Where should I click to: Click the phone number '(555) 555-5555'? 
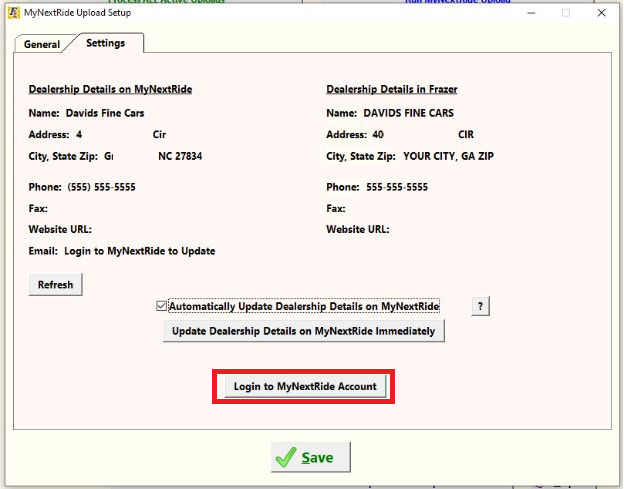[x=101, y=187]
